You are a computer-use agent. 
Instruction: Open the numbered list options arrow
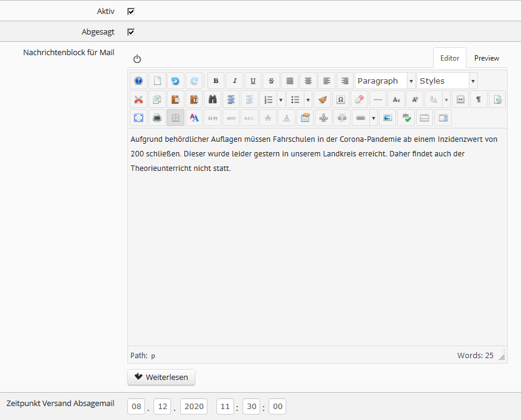281,99
